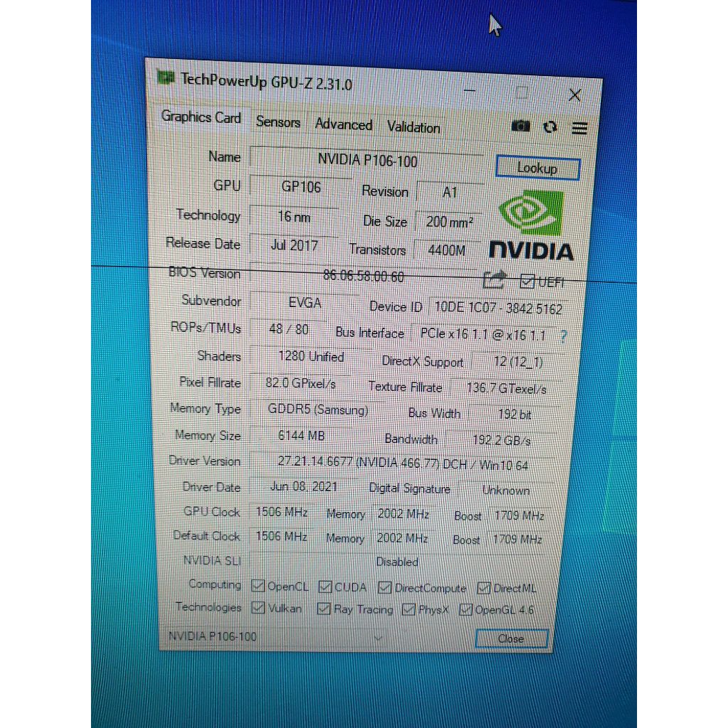This screenshot has height=728, width=728.
Task: Minimize the GPU-Z window
Action: coord(469,90)
